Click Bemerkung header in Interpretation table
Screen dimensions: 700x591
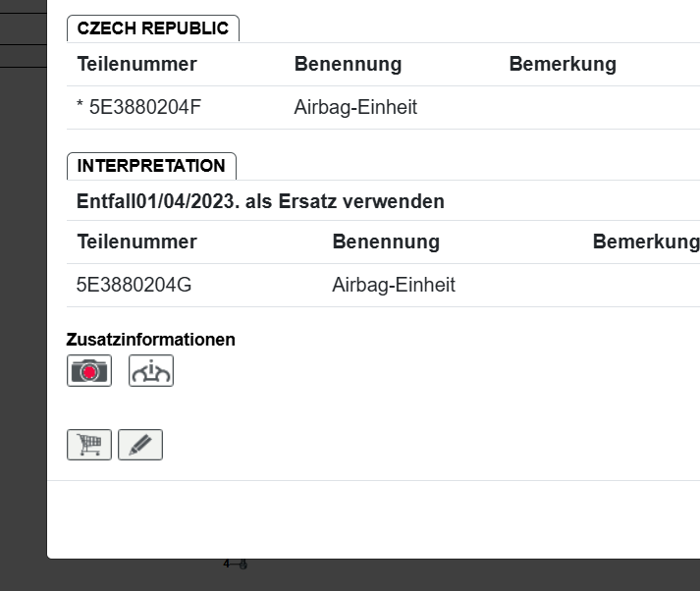(645, 242)
